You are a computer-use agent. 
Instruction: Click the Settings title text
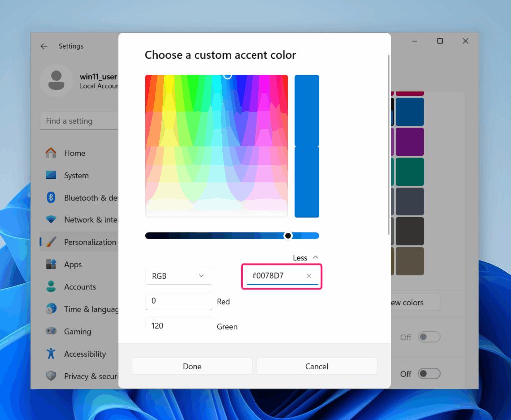tap(71, 46)
